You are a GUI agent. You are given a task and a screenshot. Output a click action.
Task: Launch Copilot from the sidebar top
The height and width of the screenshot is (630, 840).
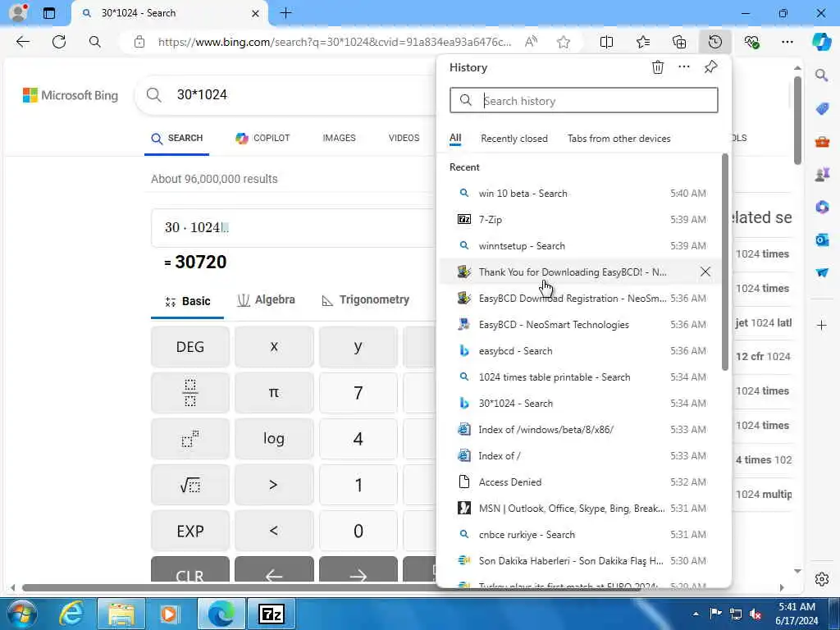(822, 42)
